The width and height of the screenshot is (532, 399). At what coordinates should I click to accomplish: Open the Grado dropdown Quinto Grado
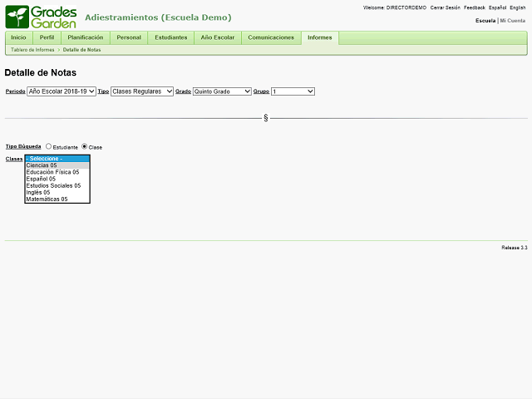(222, 91)
